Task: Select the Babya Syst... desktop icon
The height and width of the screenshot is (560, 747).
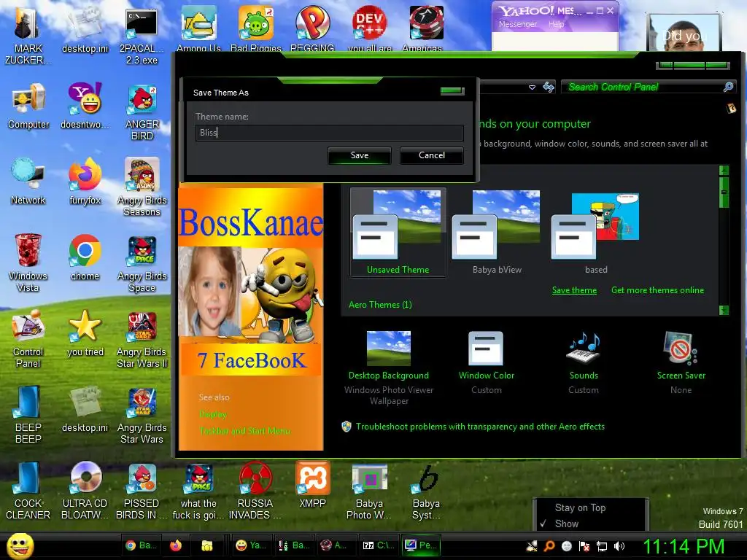Action: [426, 491]
